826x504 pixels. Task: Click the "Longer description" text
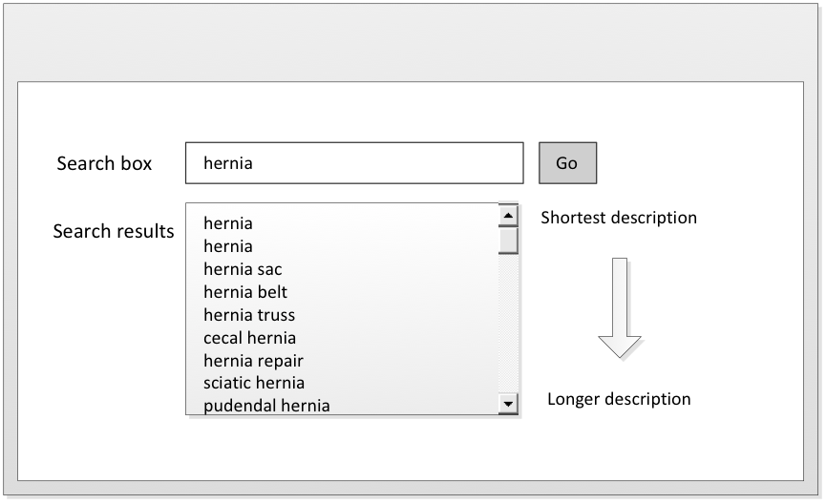(x=619, y=399)
